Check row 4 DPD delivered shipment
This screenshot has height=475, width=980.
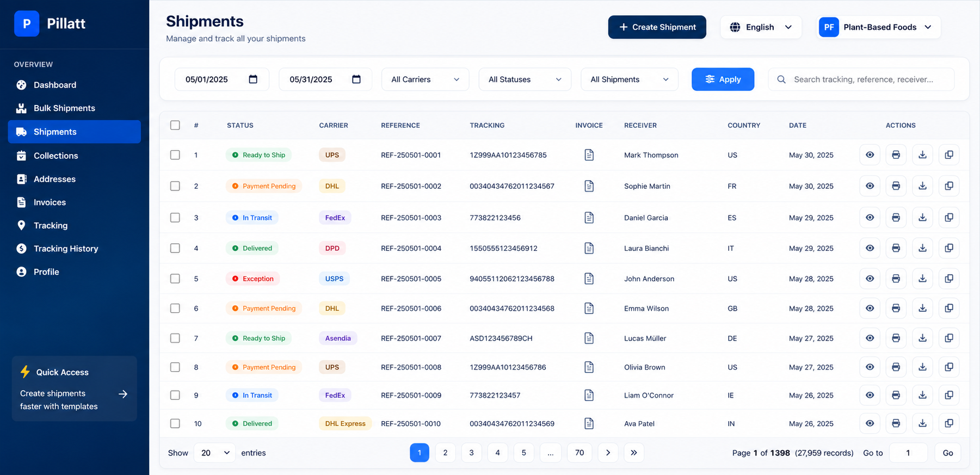point(175,248)
